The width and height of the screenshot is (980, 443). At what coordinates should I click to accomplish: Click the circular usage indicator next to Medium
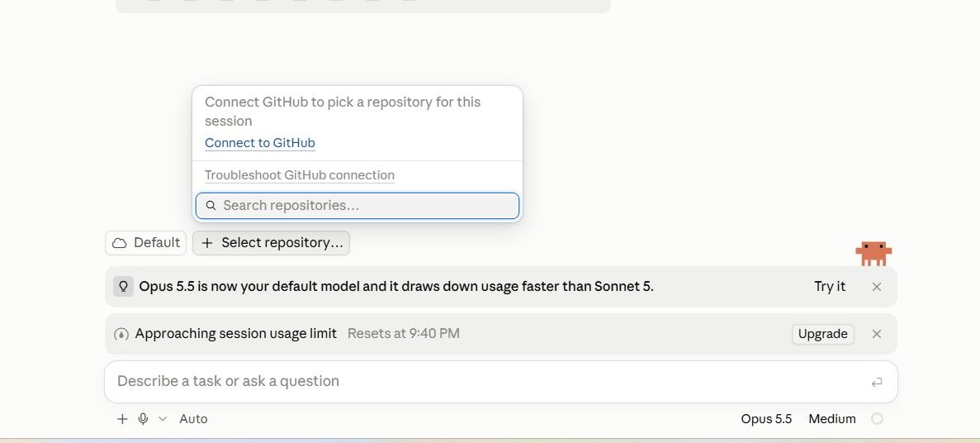[x=878, y=419]
